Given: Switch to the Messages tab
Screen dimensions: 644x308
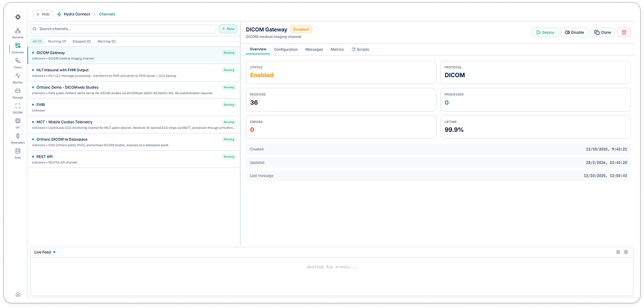Looking at the screenshot, I should click(314, 49).
